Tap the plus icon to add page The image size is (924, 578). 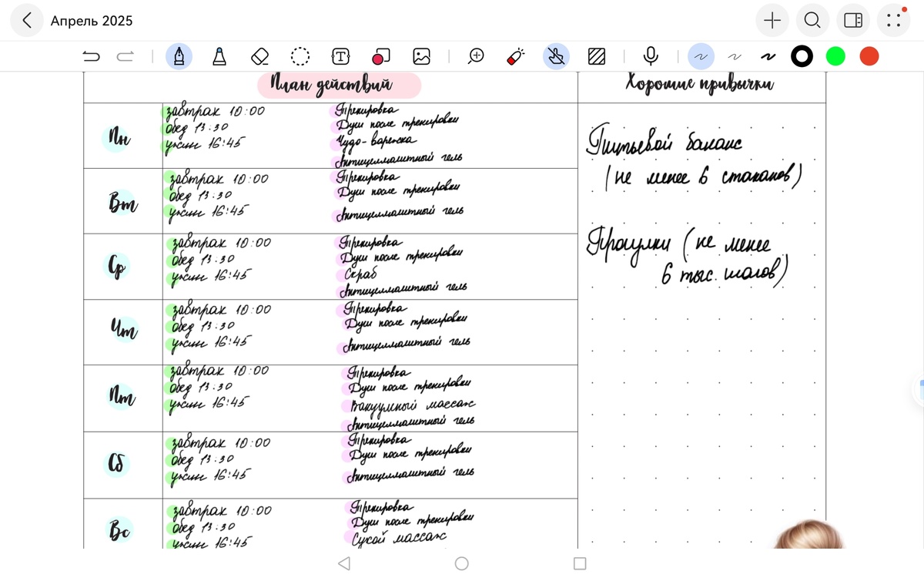click(x=772, y=21)
